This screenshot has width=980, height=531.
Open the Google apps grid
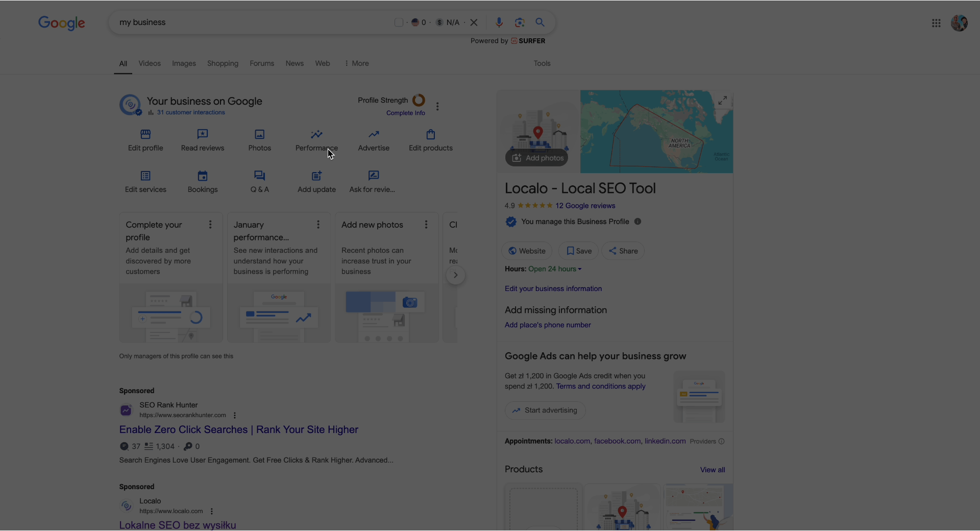pyautogui.click(x=936, y=23)
